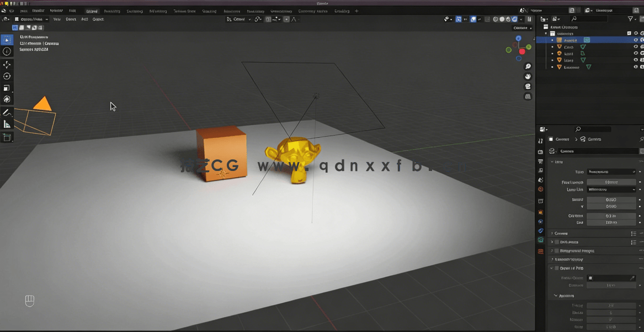Switch to Rendered viewport shading
The width and height of the screenshot is (644, 332).
[x=515, y=19]
